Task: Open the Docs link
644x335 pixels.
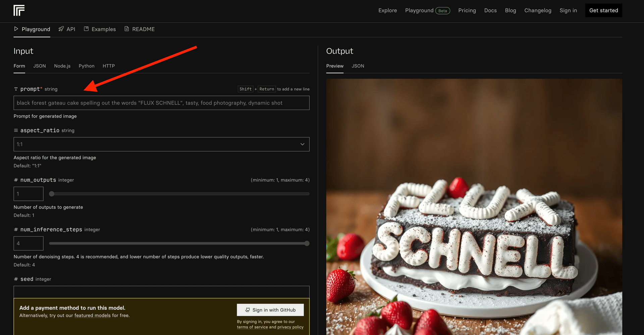Action: pyautogui.click(x=490, y=10)
